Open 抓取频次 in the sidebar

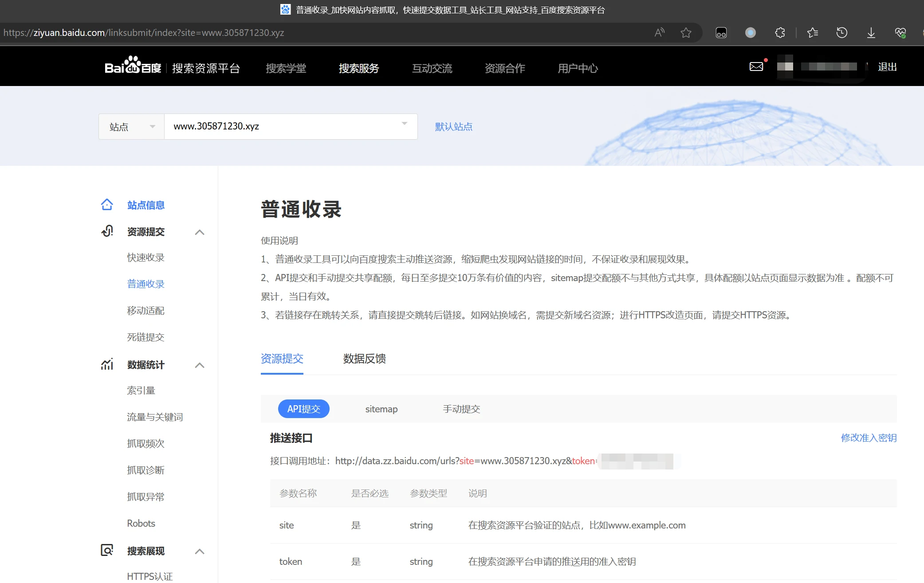click(146, 443)
